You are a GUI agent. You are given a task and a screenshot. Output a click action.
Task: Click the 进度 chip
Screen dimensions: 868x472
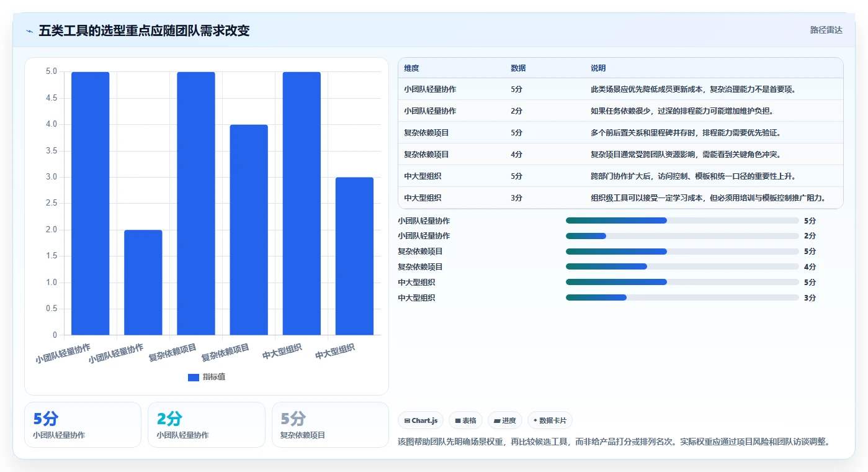click(x=505, y=420)
